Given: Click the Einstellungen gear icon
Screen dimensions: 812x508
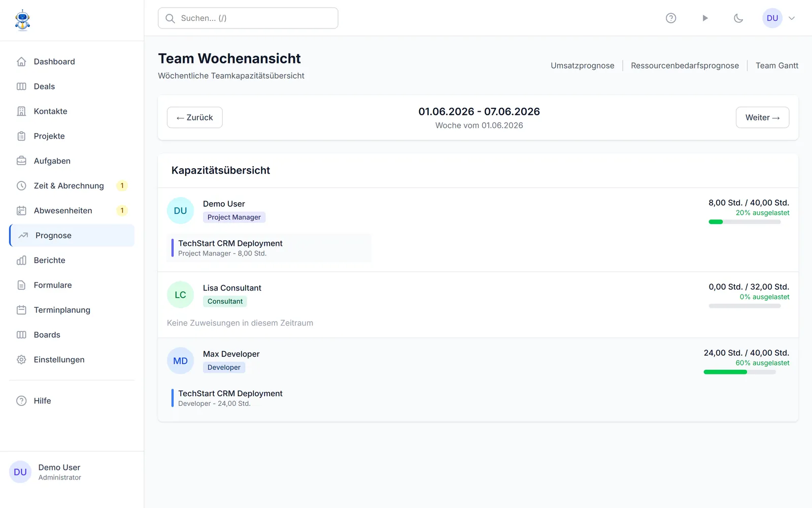Looking at the screenshot, I should 21,360.
